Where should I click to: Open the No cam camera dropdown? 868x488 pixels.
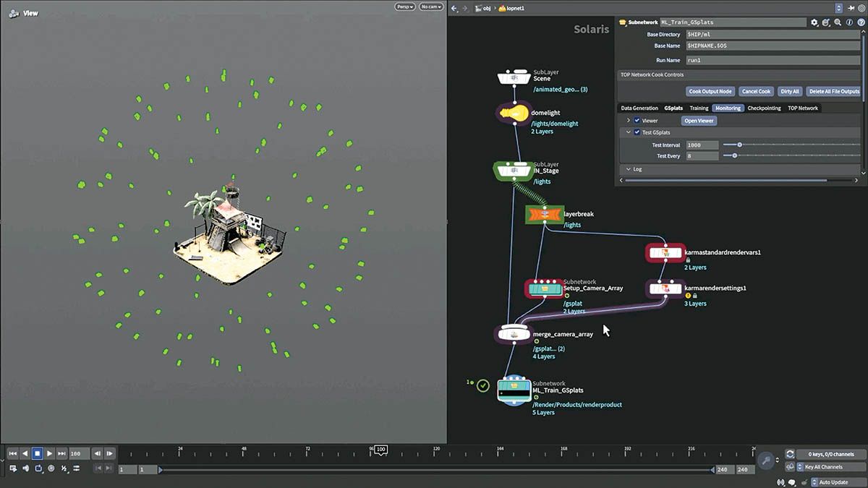pyautogui.click(x=430, y=7)
